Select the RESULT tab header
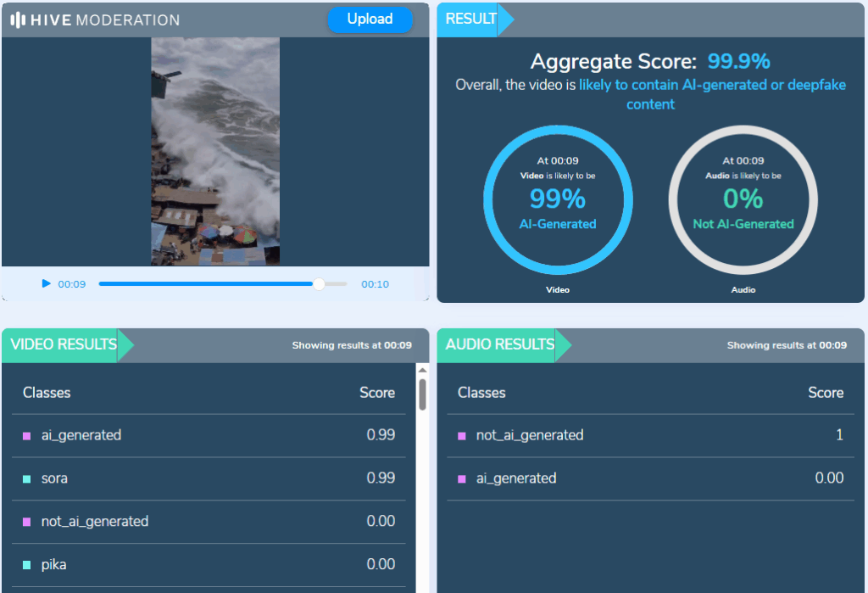Screen dimensions: 868x593 [x=471, y=20]
